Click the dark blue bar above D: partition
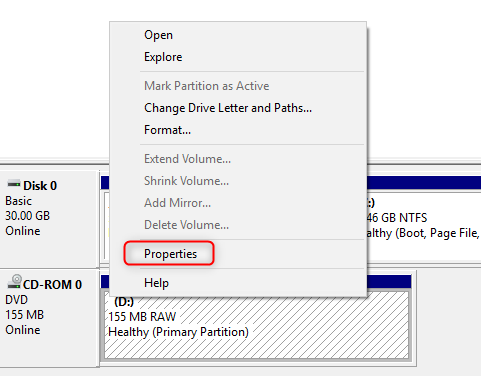 [x=389, y=281]
